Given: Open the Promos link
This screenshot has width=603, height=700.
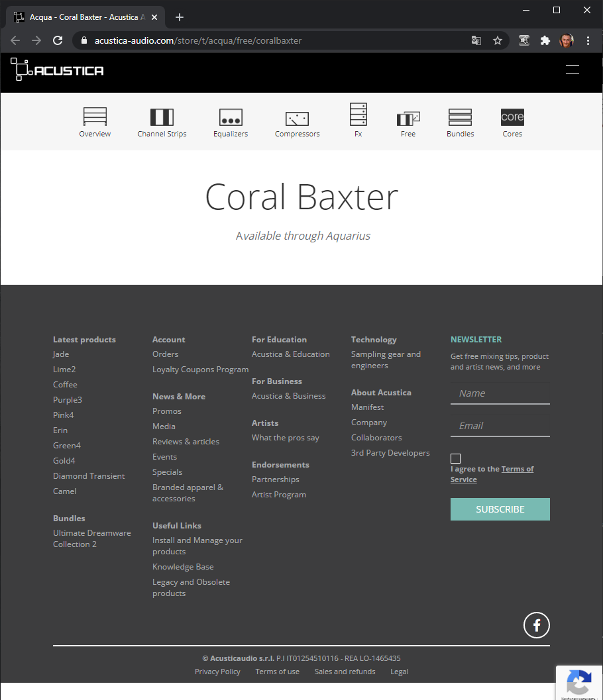Looking at the screenshot, I should tap(166, 411).
